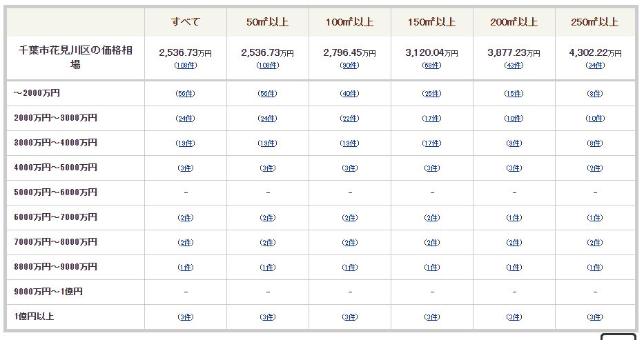The width and height of the screenshot is (644, 340).
Task: Click 2件 for 4000万円～5000万円 at 250㎡以上
Action: pyautogui.click(x=595, y=168)
